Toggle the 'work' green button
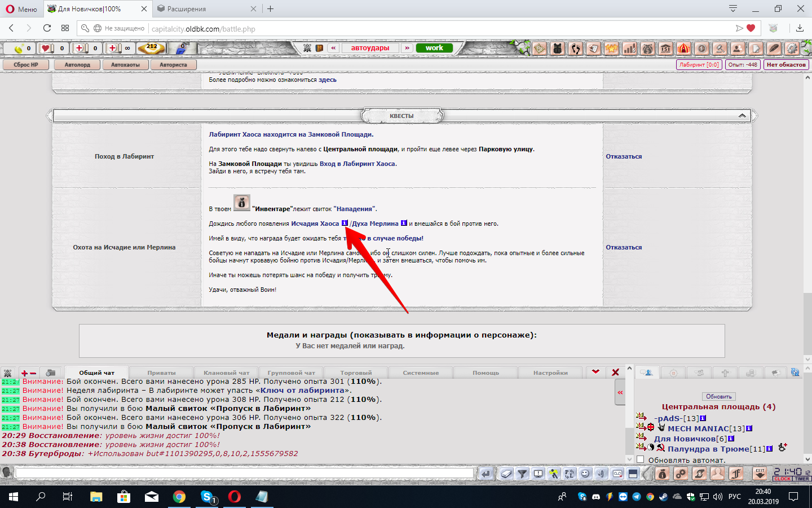 (434, 48)
